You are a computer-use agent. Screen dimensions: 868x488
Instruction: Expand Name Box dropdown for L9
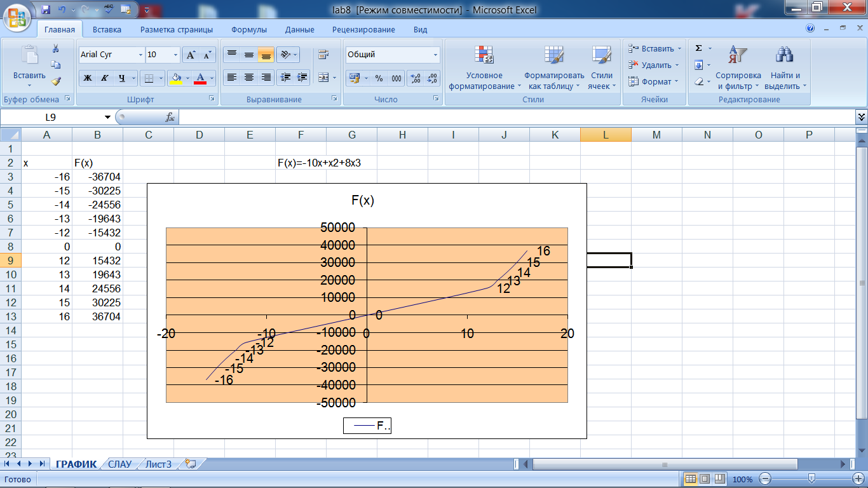pos(107,117)
